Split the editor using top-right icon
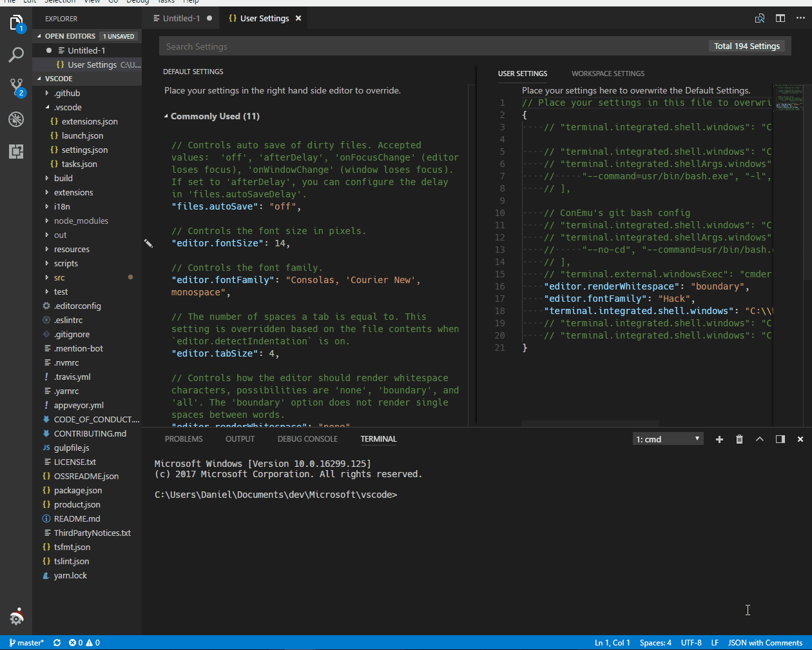The image size is (812, 650). pos(780,17)
